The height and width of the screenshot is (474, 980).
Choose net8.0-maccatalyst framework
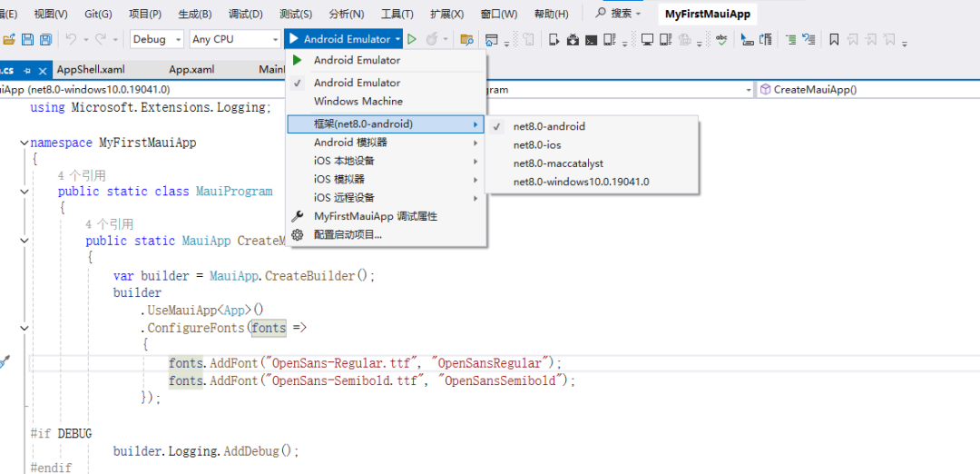[593, 163]
